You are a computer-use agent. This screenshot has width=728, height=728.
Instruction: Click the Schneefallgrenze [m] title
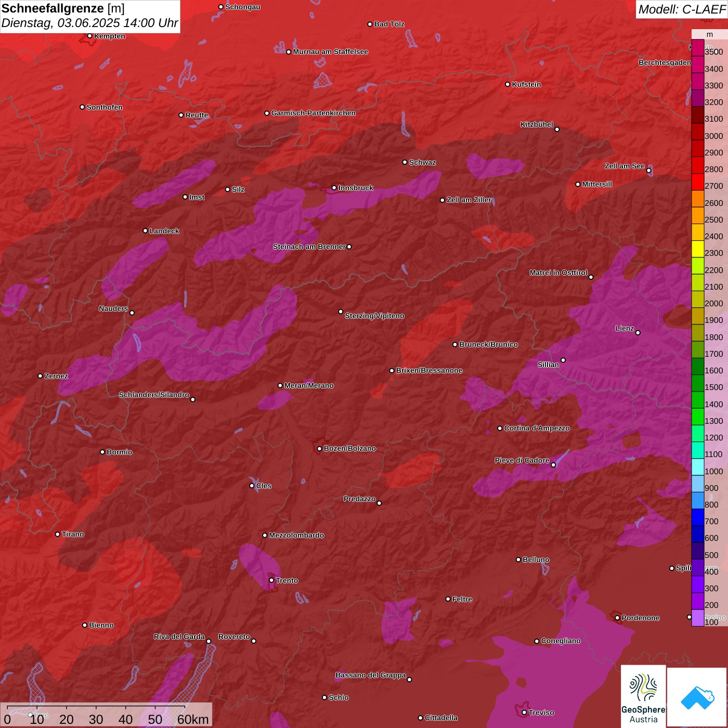click(x=63, y=8)
